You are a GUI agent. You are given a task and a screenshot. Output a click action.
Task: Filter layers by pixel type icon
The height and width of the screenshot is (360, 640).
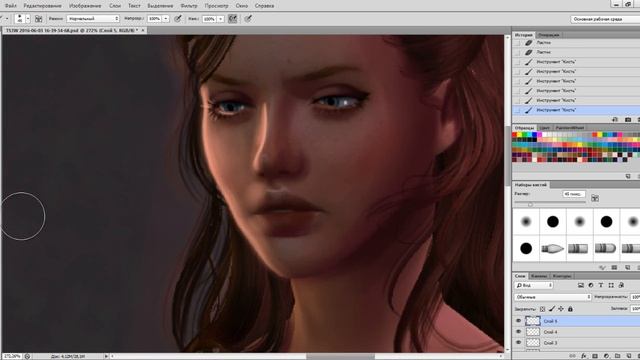(581, 285)
